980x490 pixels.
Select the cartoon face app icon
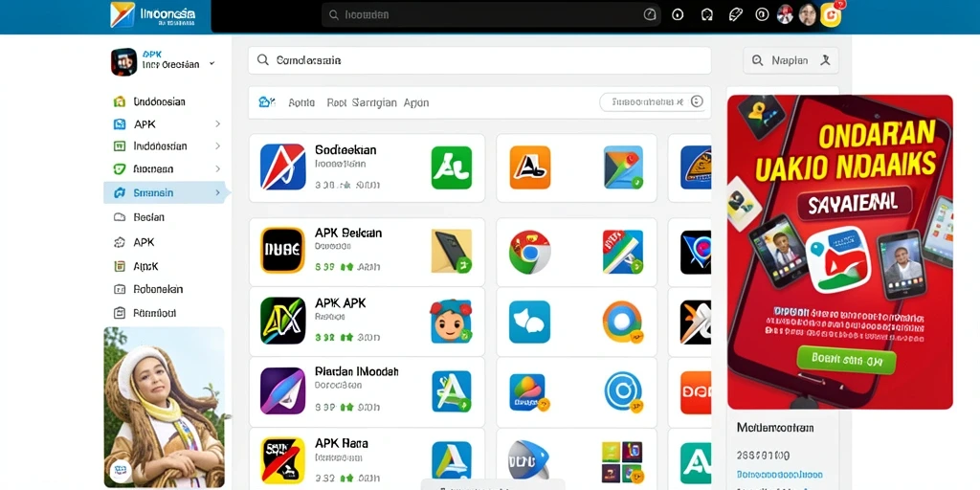pos(452,322)
